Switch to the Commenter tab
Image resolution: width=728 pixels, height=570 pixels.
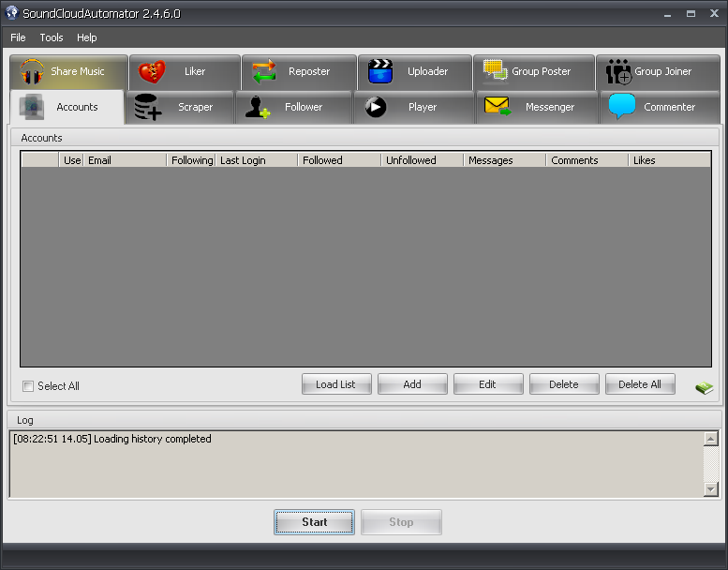660,107
